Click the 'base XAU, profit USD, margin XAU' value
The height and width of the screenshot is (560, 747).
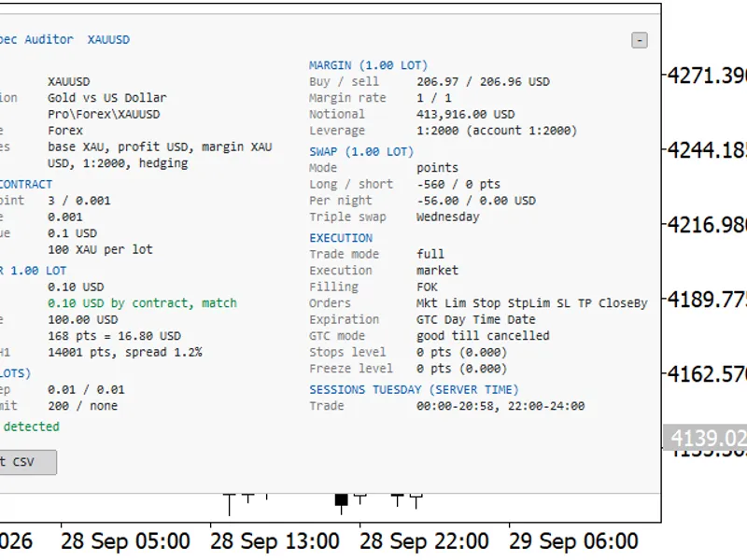(x=160, y=147)
